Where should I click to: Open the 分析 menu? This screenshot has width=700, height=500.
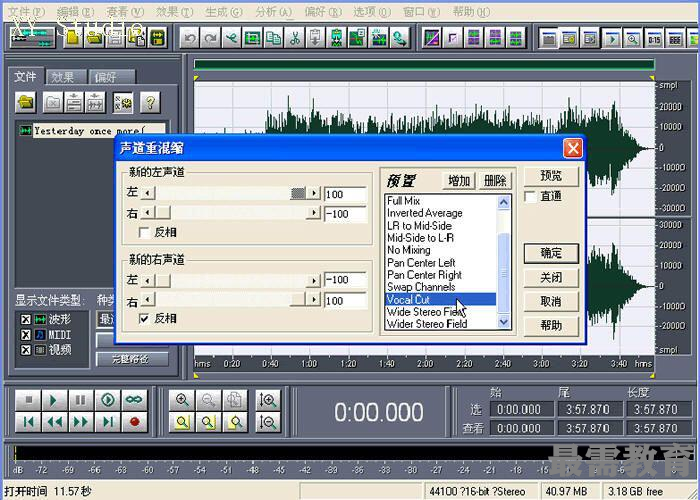274,12
